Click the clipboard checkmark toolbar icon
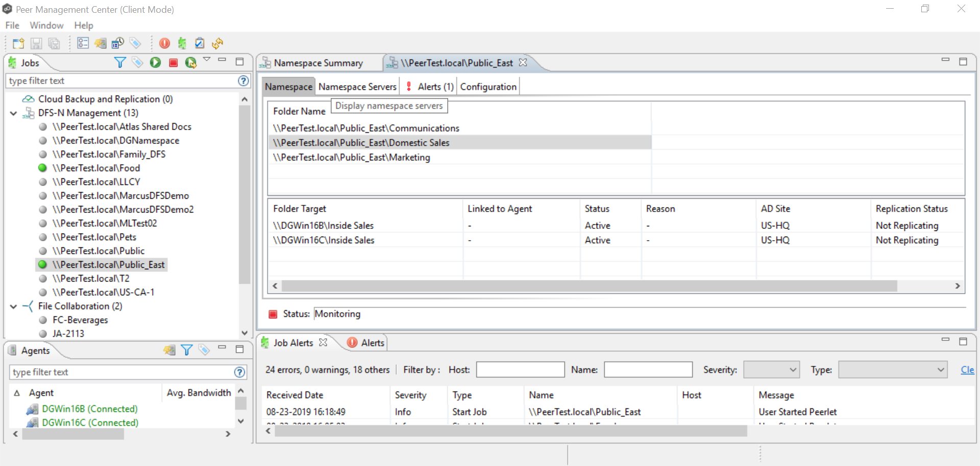Viewport: 980px width, 466px height. pyautogui.click(x=200, y=43)
